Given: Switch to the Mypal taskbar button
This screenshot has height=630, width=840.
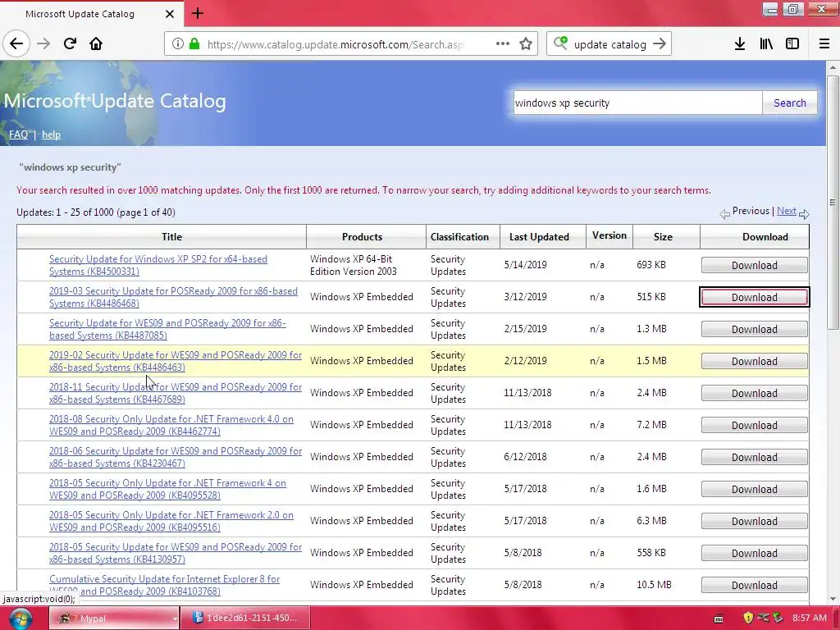Looking at the screenshot, I should [x=114, y=619].
